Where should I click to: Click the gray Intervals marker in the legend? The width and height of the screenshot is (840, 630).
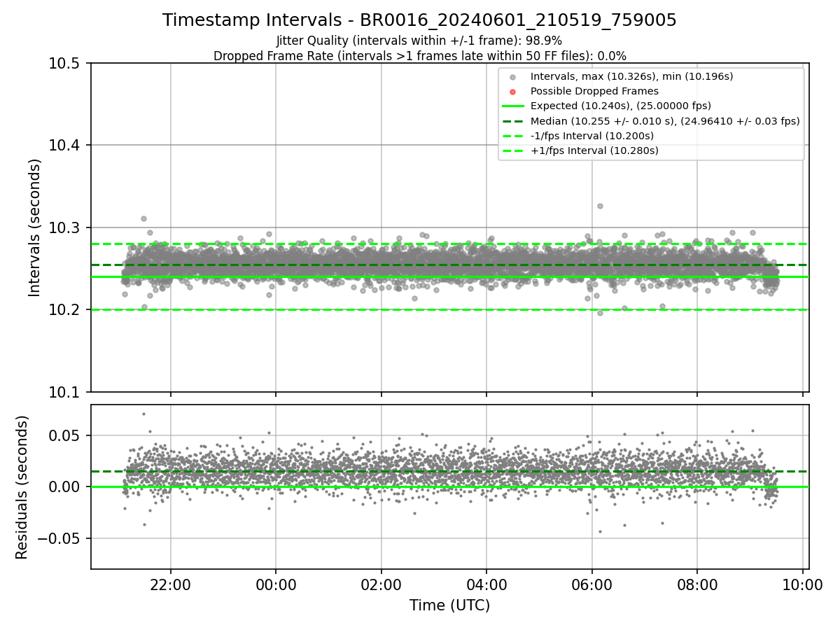point(513,77)
